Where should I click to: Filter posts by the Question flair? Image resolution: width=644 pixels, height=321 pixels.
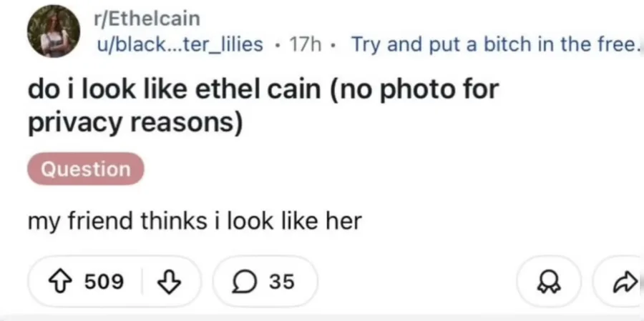click(85, 169)
